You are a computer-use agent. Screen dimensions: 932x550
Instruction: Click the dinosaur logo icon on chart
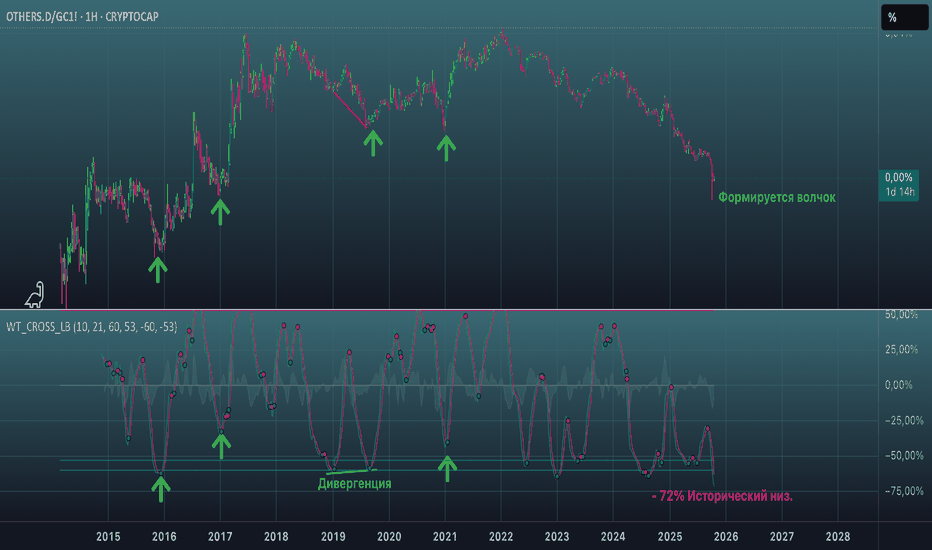coord(35,295)
